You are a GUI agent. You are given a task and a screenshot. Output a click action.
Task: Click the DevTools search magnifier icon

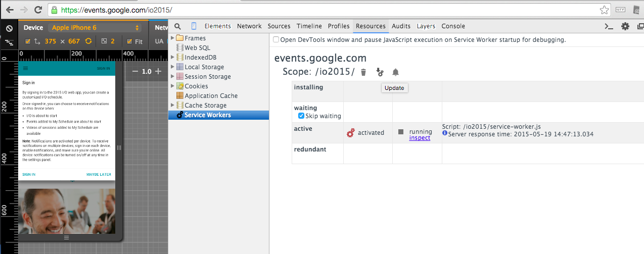click(177, 26)
